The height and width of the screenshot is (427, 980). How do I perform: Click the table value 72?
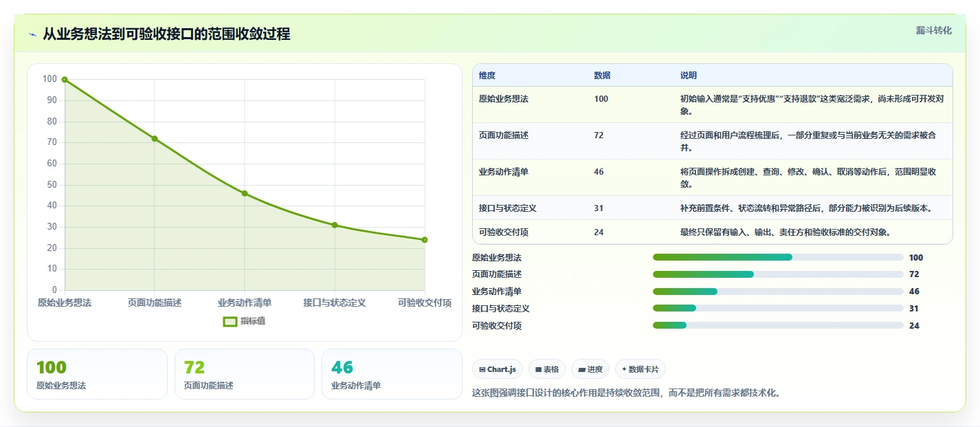coord(599,135)
